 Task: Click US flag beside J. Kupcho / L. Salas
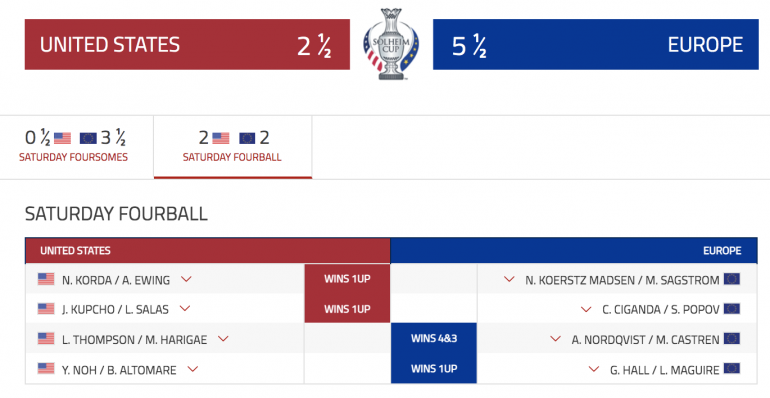[46, 309]
